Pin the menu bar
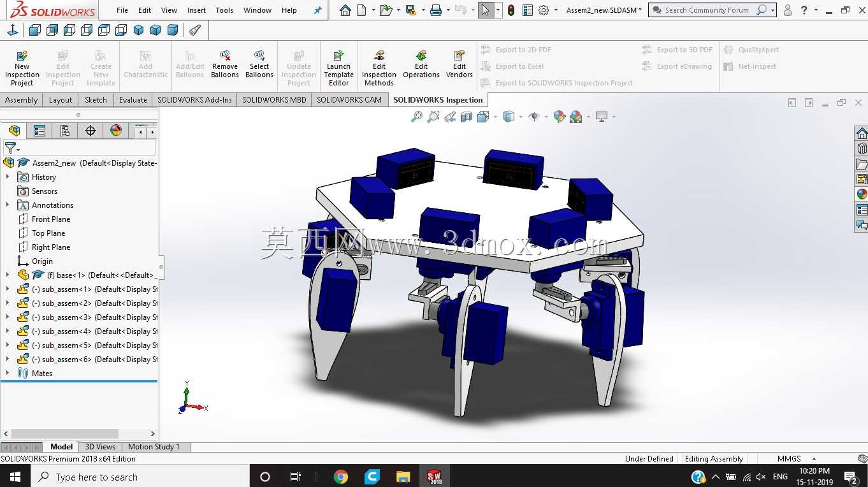The image size is (868, 487). point(318,10)
